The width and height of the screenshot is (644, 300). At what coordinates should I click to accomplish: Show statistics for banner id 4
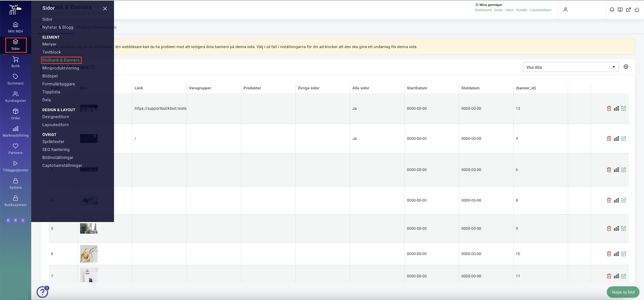616,139
